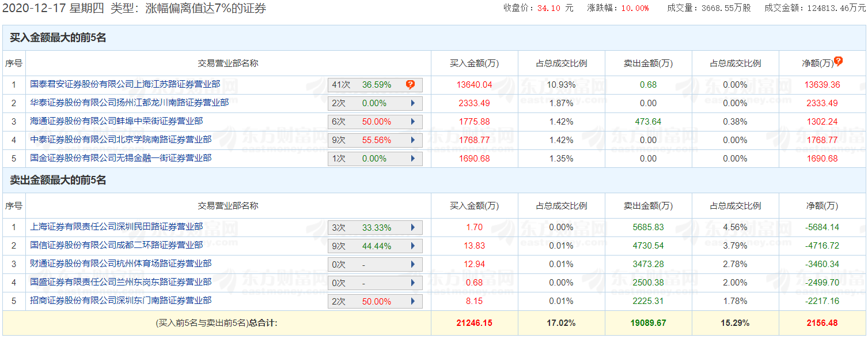Click arrow icon in 上海证券深圳民田路 3次 box

(412, 227)
